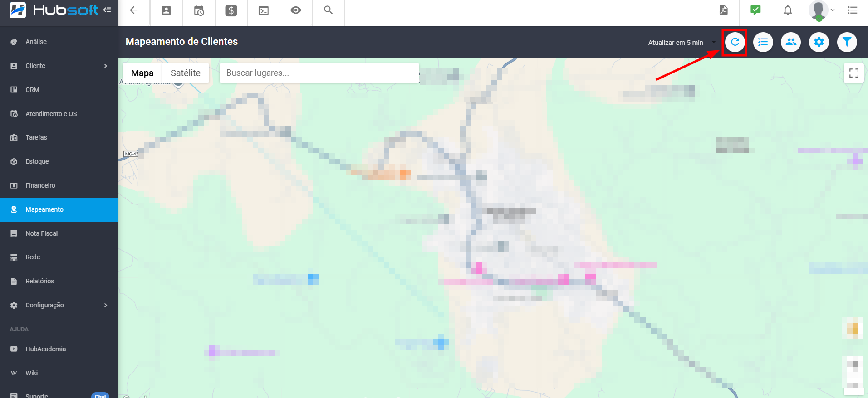Toggle fullscreen map view

coord(853,73)
